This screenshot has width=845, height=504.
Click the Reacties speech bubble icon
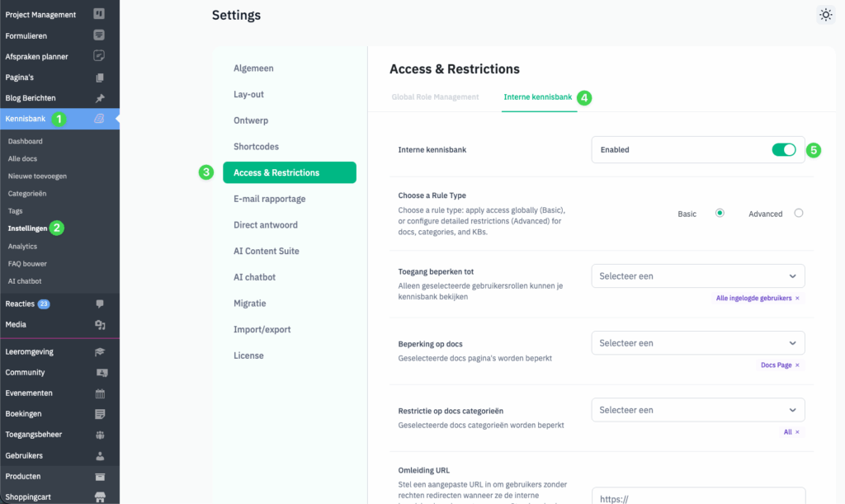100,304
